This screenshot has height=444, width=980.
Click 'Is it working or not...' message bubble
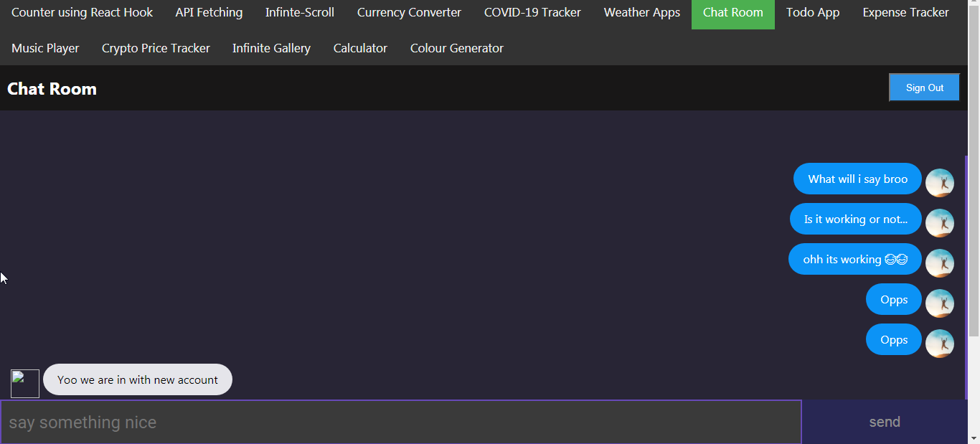[856, 219]
